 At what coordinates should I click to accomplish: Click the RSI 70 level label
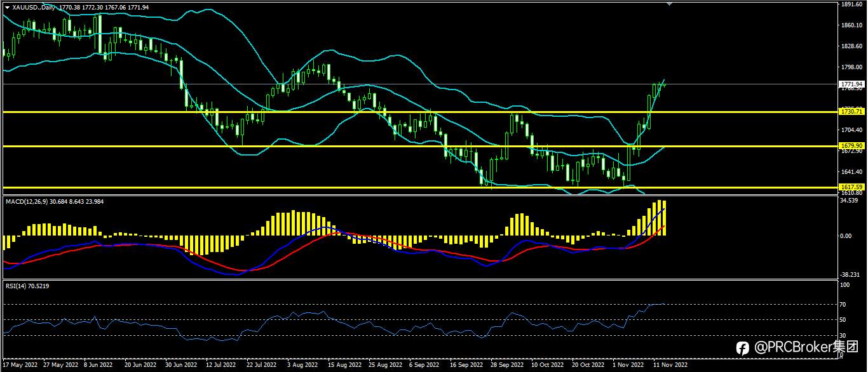pos(843,305)
